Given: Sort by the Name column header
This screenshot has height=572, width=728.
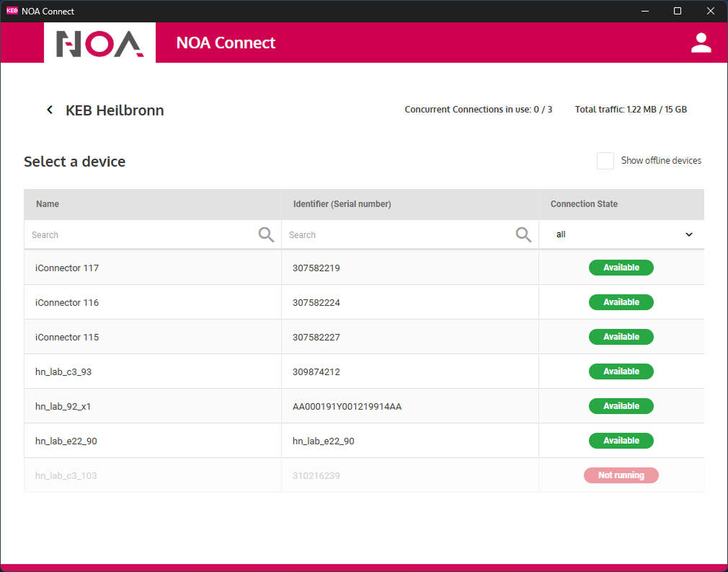Looking at the screenshot, I should pos(48,204).
